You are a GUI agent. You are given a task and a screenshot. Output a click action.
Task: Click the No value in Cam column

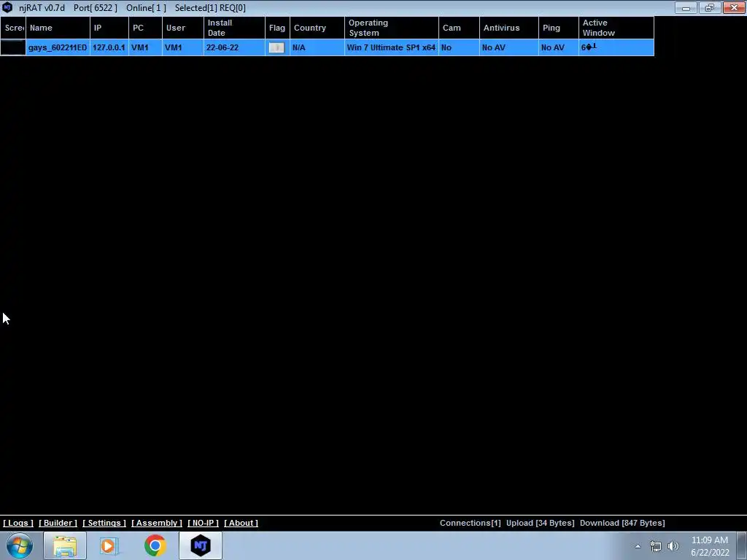[460, 47]
